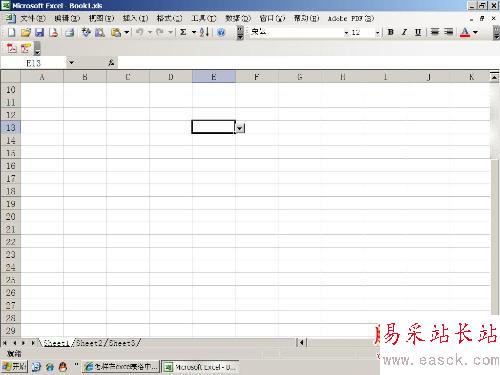Go to first sheet tab arrow
500x375 pixels.
point(5,343)
